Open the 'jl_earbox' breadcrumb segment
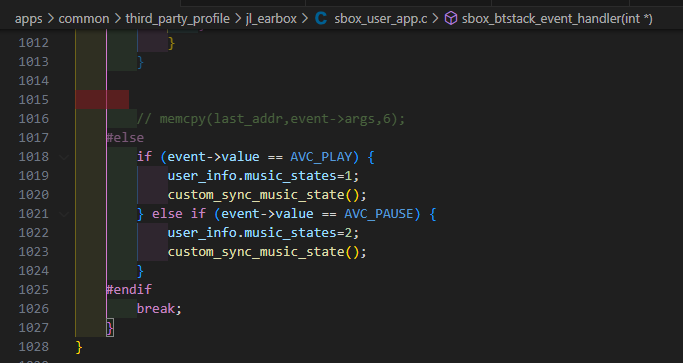 click(271, 19)
